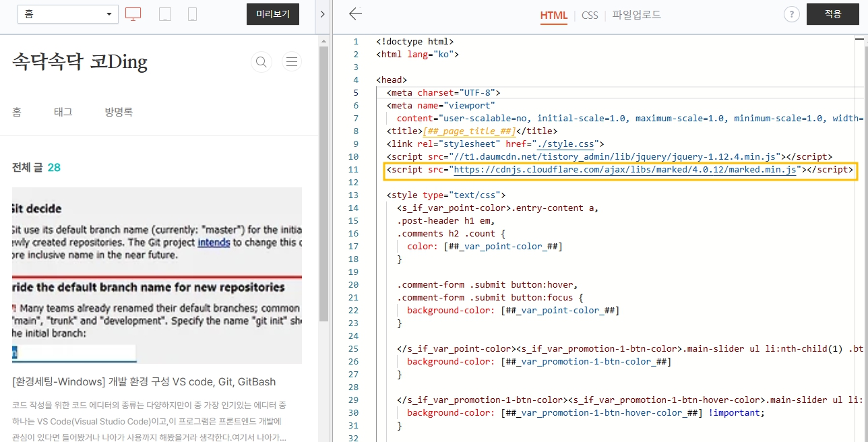The width and height of the screenshot is (868, 442).
Task: Click the 속닥속닥 코Ding blog title
Action: [x=80, y=62]
